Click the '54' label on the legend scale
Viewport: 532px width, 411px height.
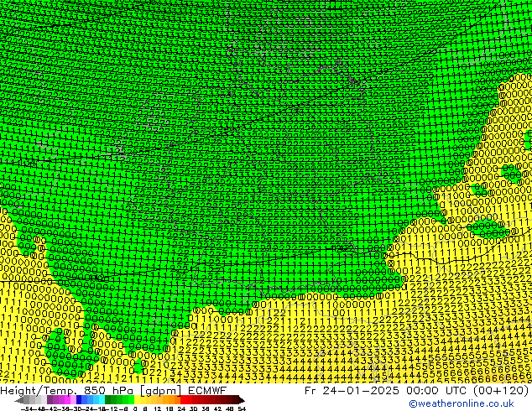click(242, 408)
